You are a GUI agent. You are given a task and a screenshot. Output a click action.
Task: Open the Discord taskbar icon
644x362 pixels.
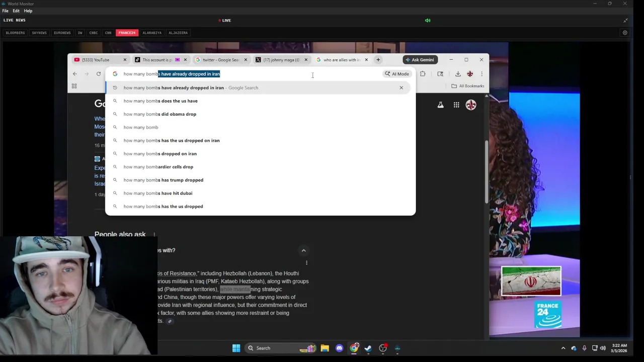339,348
